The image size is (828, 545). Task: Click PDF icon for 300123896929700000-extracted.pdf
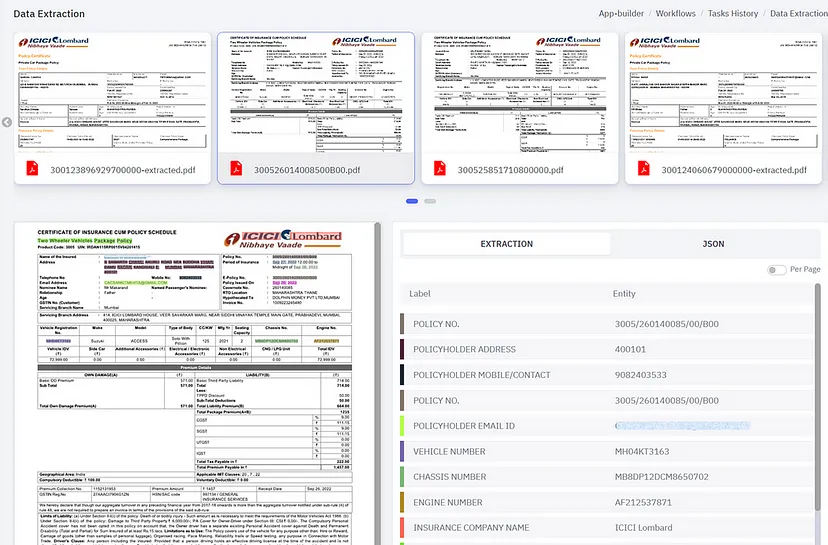(x=31, y=169)
